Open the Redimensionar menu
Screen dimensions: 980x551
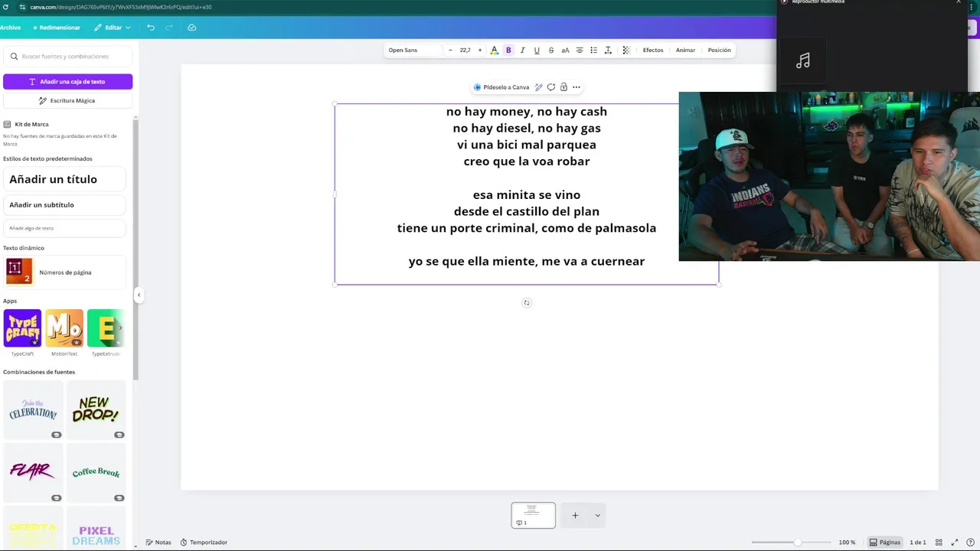(56, 28)
